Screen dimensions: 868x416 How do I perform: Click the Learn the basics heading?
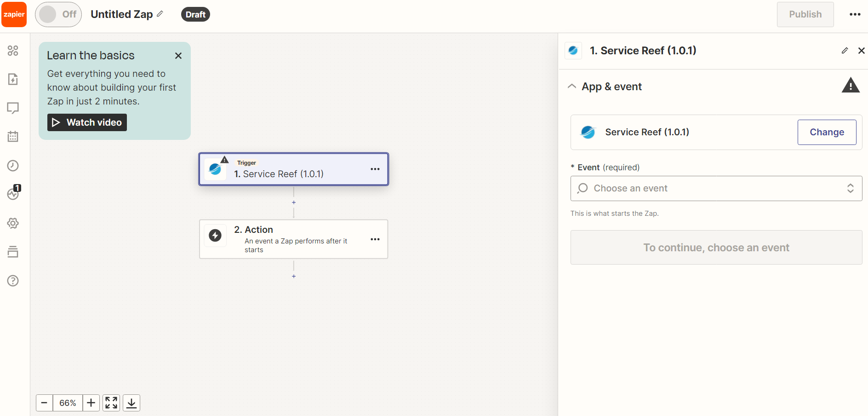[x=91, y=56]
